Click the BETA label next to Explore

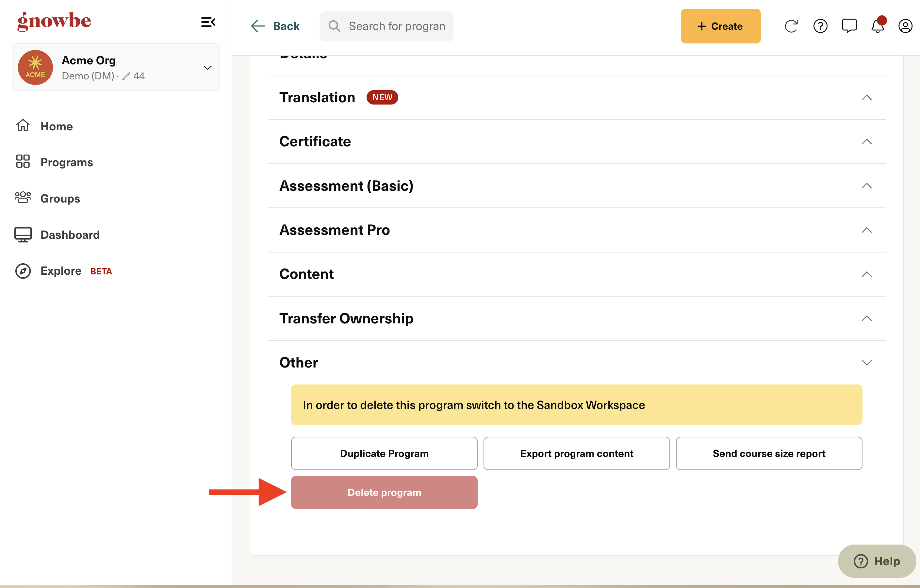point(101,271)
